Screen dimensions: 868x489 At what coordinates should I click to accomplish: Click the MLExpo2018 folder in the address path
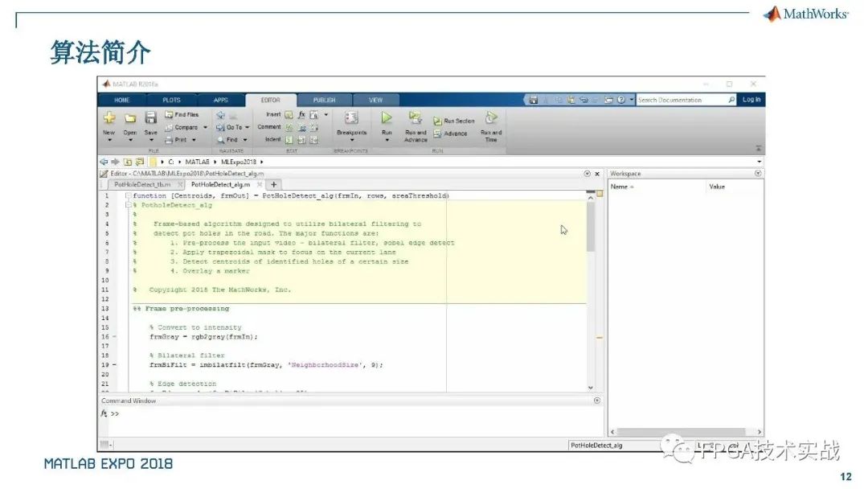click(239, 162)
